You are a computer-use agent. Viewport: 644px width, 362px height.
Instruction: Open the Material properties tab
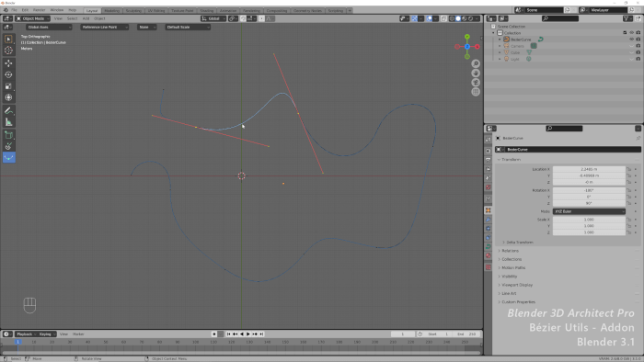pos(488,255)
